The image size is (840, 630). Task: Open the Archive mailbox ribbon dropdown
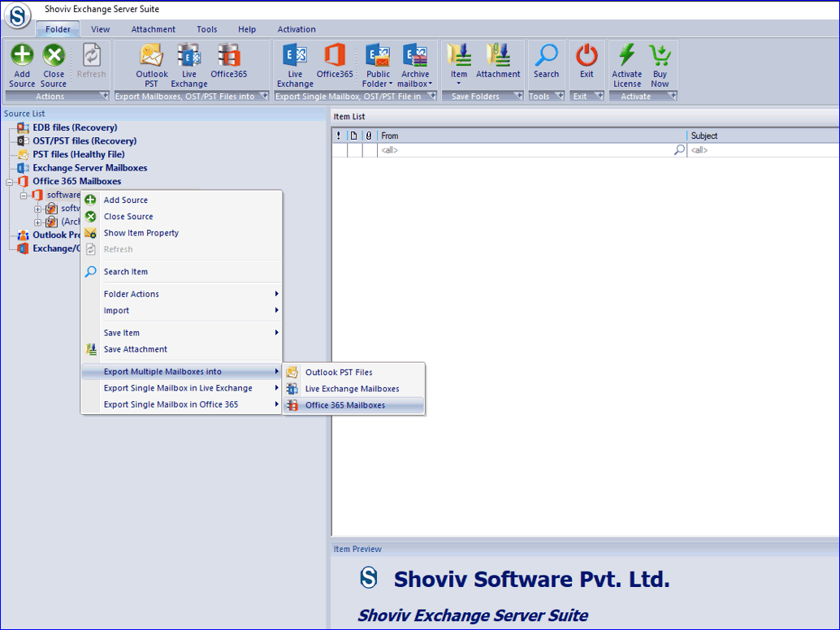(414, 65)
